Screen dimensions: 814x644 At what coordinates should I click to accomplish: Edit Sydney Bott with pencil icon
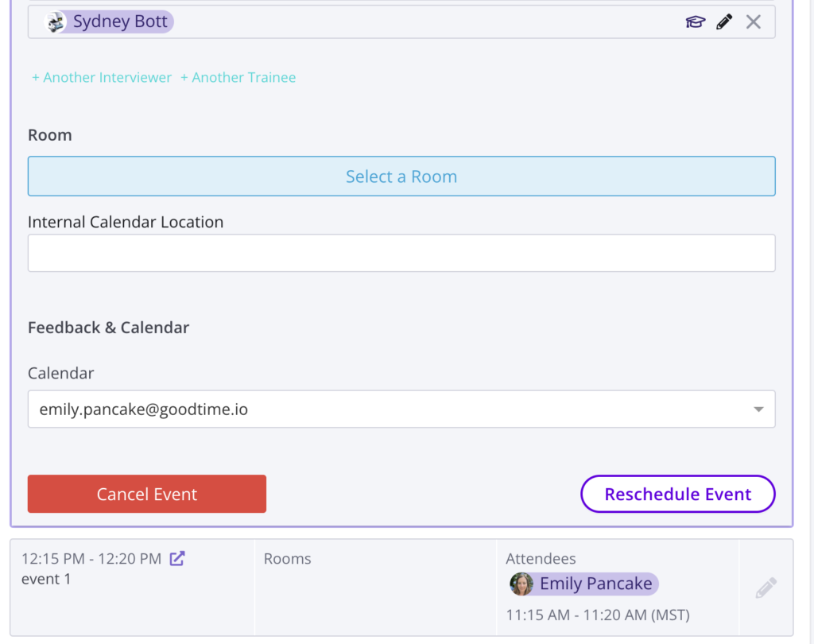[724, 21]
